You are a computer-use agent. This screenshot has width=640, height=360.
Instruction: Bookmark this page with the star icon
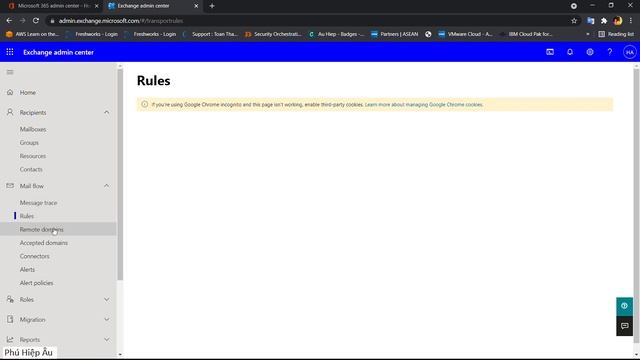pos(574,20)
